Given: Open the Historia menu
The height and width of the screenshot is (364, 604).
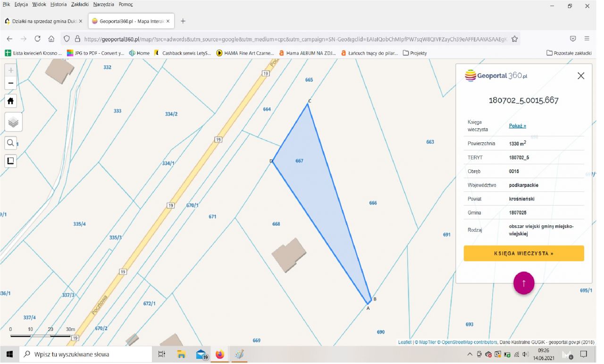Looking at the screenshot, I should [59, 4].
